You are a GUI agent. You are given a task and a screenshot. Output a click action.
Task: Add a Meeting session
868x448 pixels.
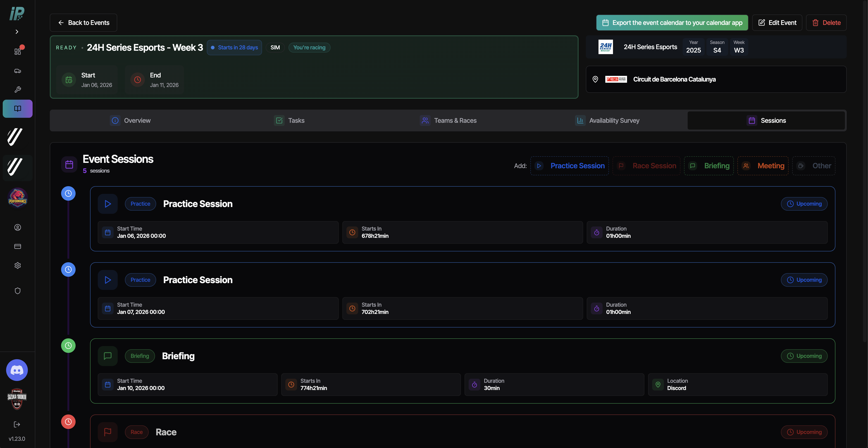[x=763, y=166]
